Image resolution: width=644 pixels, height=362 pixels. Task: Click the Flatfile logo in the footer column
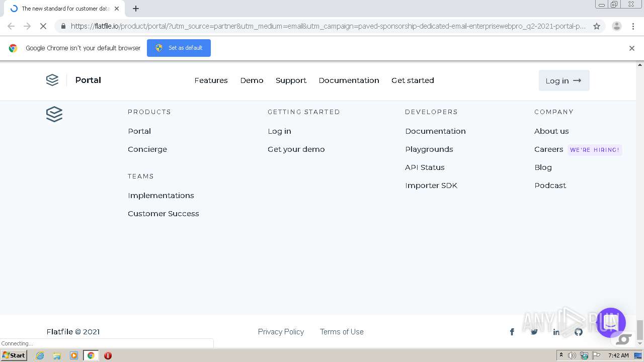point(54,114)
